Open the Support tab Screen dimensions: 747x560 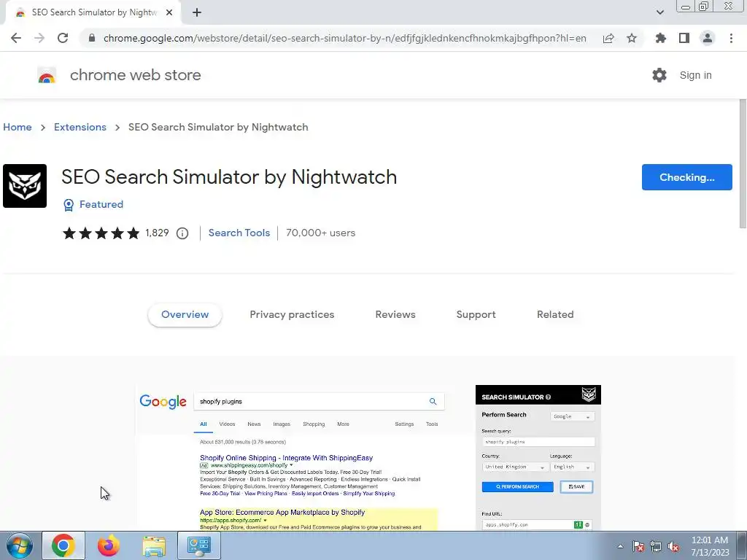pos(476,315)
